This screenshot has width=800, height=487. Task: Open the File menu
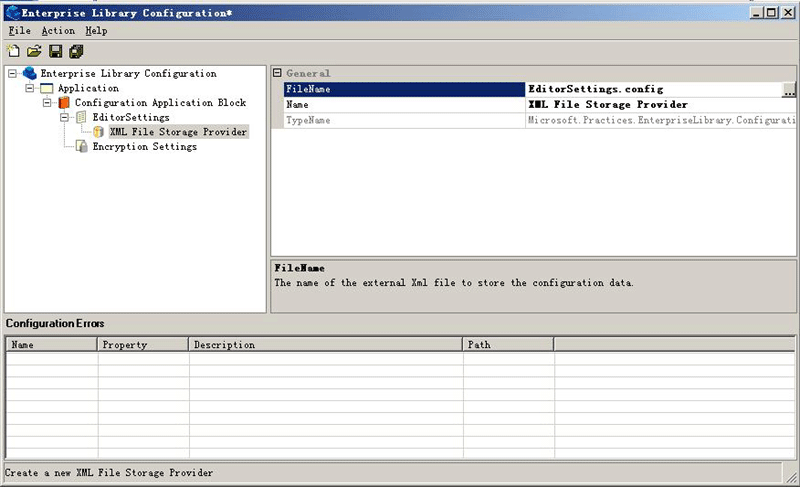pos(20,31)
